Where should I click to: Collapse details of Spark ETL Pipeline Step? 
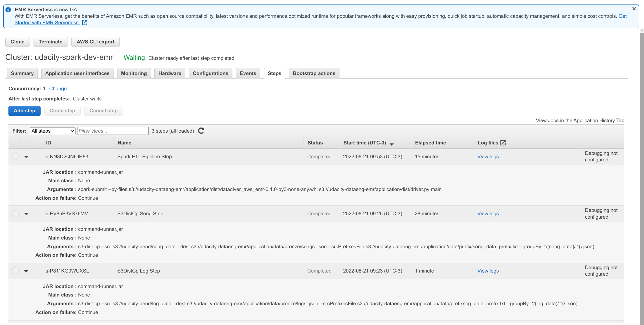point(26,157)
